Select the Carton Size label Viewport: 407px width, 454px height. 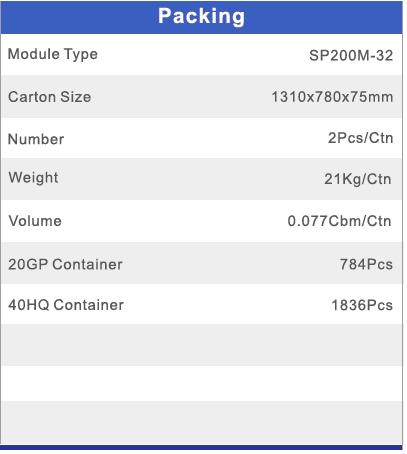point(49,97)
